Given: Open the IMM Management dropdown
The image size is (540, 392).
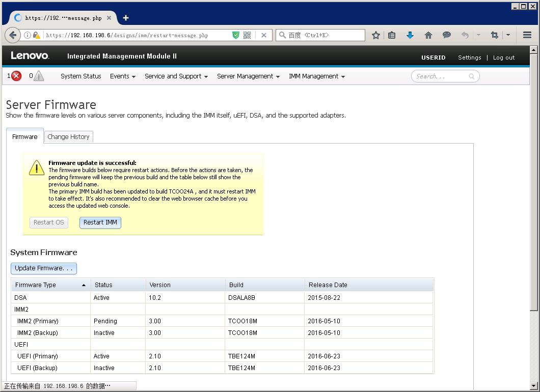Looking at the screenshot, I should [x=316, y=76].
